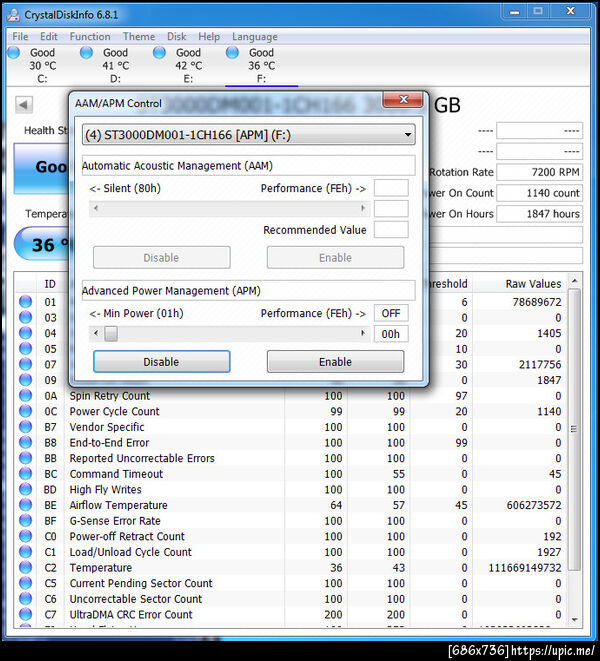Click status icon for attribute 09
This screenshot has height=661, width=600.
[x=26, y=380]
